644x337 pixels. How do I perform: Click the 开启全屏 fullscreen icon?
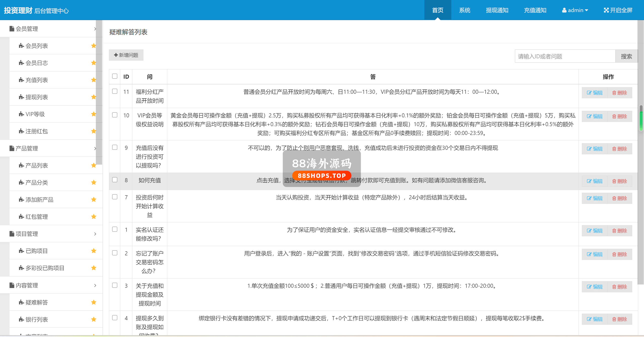(606, 10)
